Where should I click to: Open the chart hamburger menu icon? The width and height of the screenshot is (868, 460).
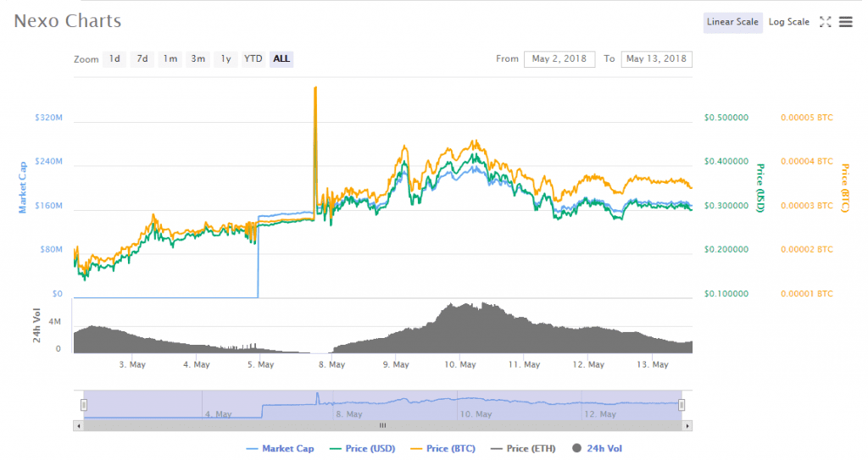[845, 22]
